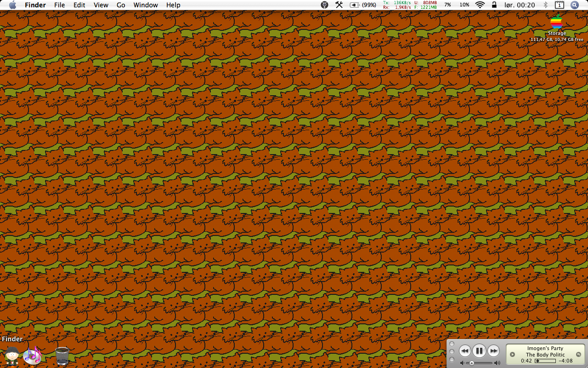Viewport: 588px width, 368px height.
Task: Open the View menu
Action: 101,5
